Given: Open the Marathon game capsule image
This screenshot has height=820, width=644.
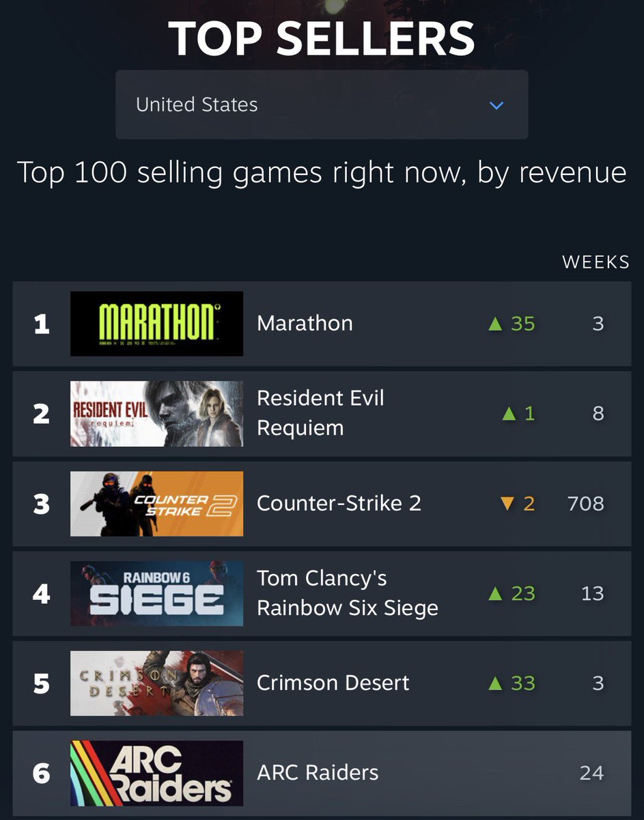Looking at the screenshot, I should click(156, 323).
